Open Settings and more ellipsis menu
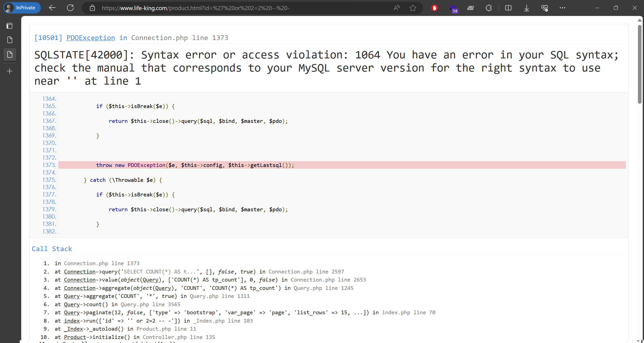Screen dimensions: 644x343 pos(562,8)
